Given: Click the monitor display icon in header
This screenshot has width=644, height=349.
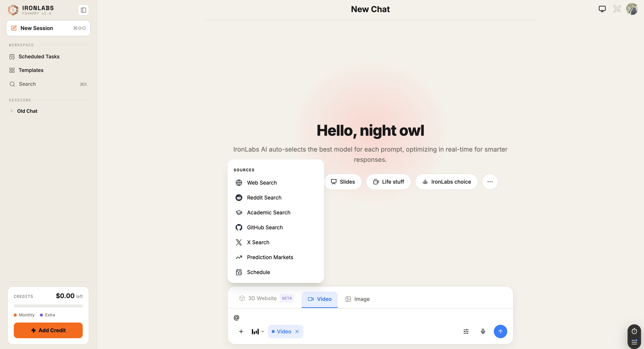Looking at the screenshot, I should click(x=602, y=9).
